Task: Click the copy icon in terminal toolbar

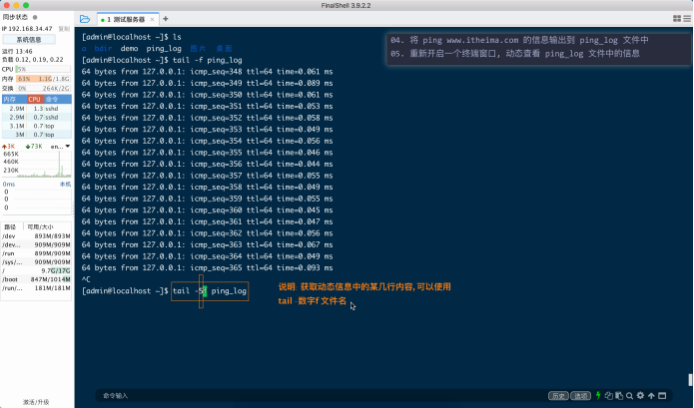Action: 609,396
